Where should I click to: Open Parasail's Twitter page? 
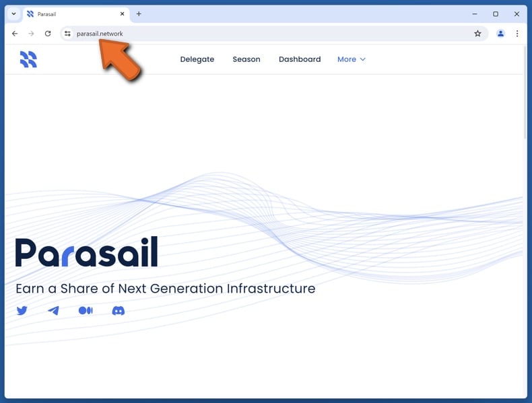[x=22, y=310]
